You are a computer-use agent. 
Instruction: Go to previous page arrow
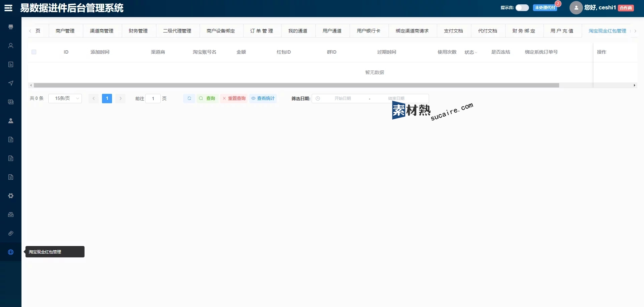(94, 98)
